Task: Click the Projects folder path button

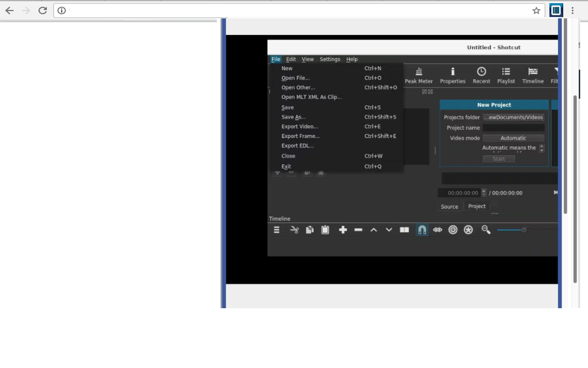Action: tap(513, 117)
